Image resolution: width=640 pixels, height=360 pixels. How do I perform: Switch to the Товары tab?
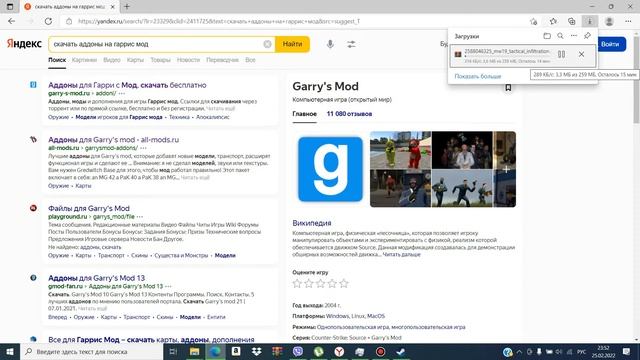(x=160, y=60)
